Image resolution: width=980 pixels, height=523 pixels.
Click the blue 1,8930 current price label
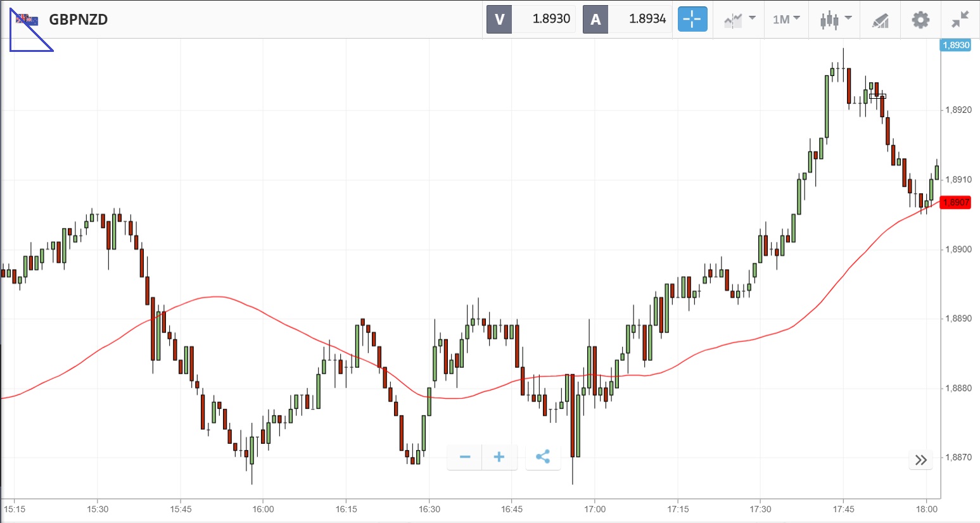pyautogui.click(x=955, y=45)
